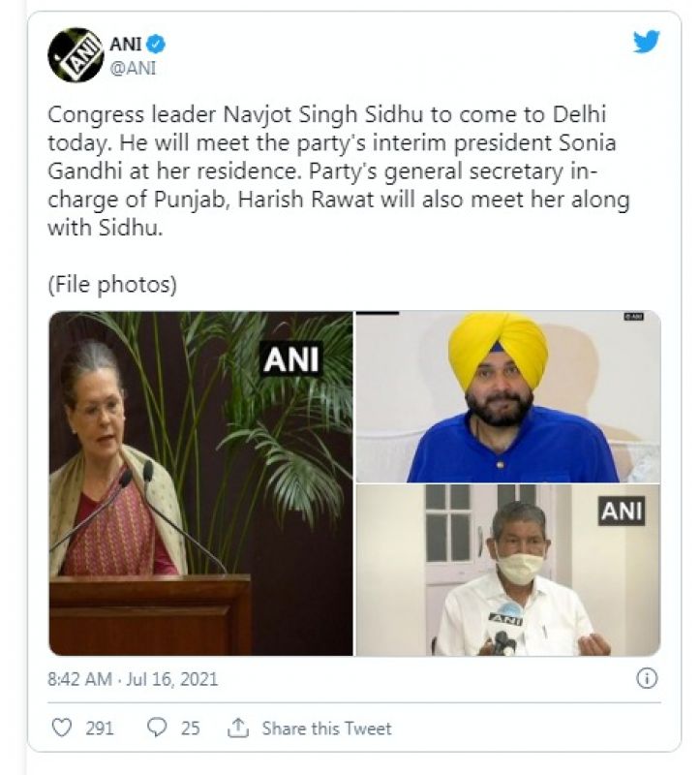Open the photo of man wearing face mask
700x775 pixels.
tap(508, 571)
